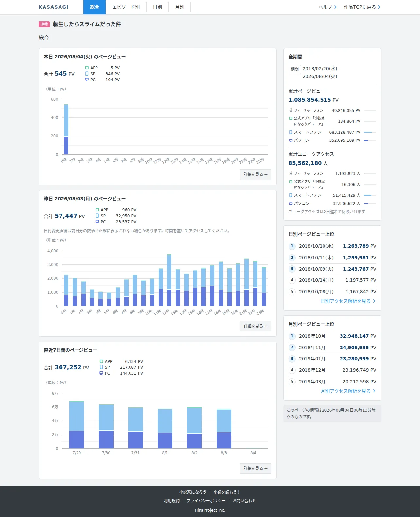
Task: Expand the last 7 days details button
Action: pyautogui.click(x=255, y=468)
